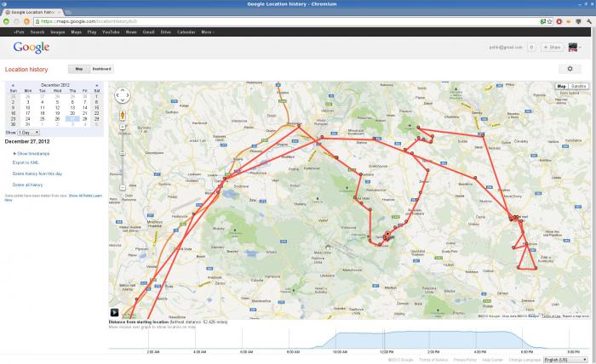The height and width of the screenshot is (364, 596).
Task: Open Chromium wrench settings menu
Action: coord(589,21)
